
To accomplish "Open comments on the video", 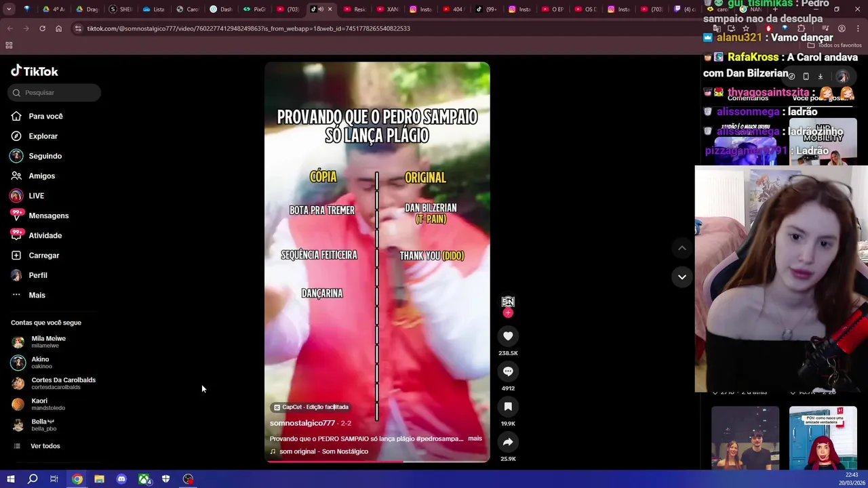I will (x=508, y=371).
